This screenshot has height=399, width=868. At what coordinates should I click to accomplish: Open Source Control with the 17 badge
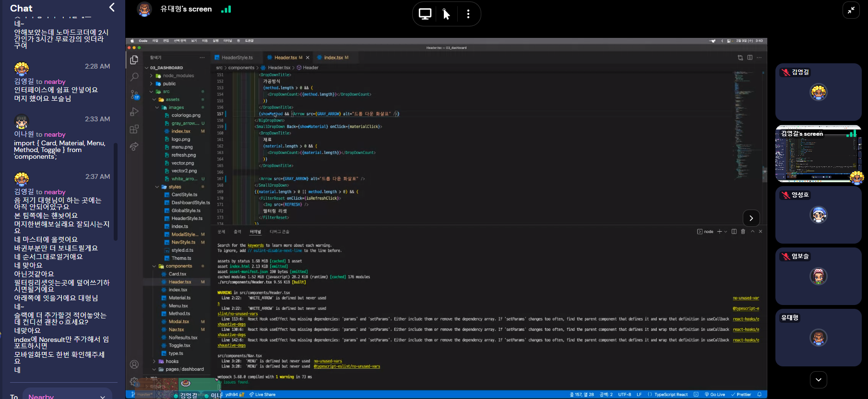point(134,94)
